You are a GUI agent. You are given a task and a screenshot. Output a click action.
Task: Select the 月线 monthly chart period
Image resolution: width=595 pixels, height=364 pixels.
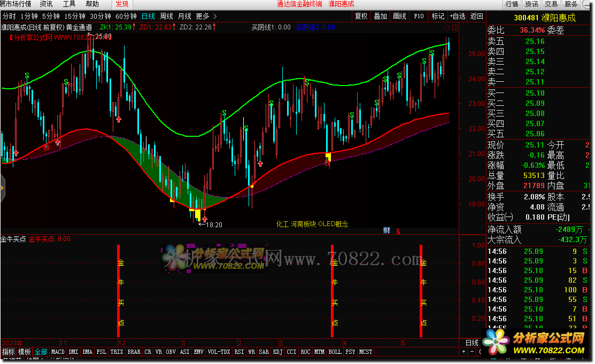click(x=185, y=17)
